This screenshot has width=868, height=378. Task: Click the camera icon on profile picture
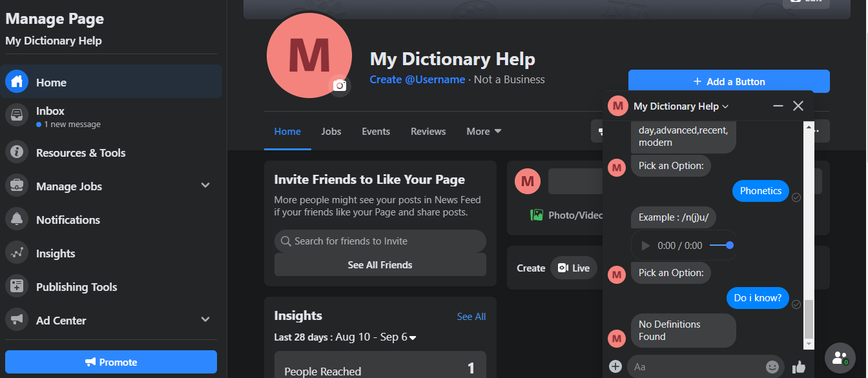[x=340, y=85]
